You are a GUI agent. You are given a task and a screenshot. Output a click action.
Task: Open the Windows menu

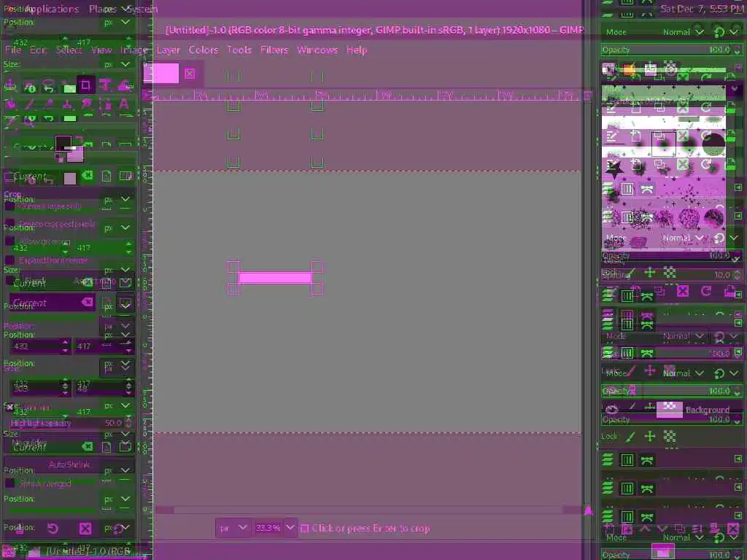pos(317,50)
